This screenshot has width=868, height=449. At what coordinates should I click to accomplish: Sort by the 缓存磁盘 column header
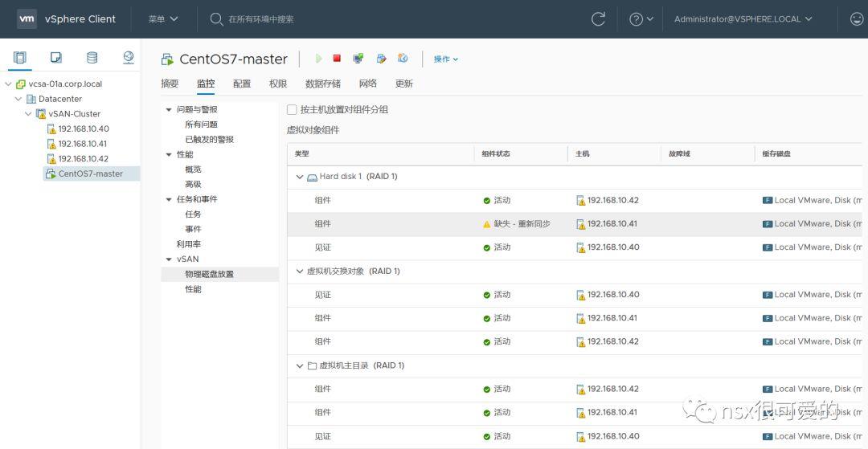[x=776, y=153]
